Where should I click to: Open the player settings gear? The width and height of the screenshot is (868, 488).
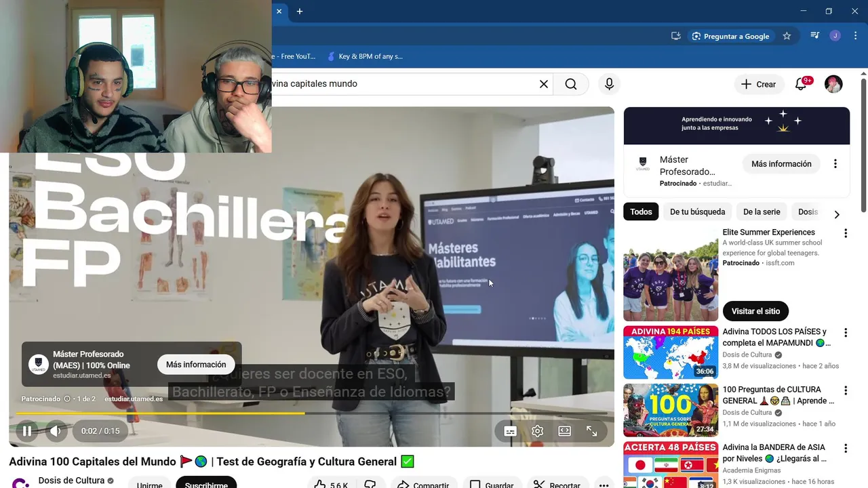538,431
